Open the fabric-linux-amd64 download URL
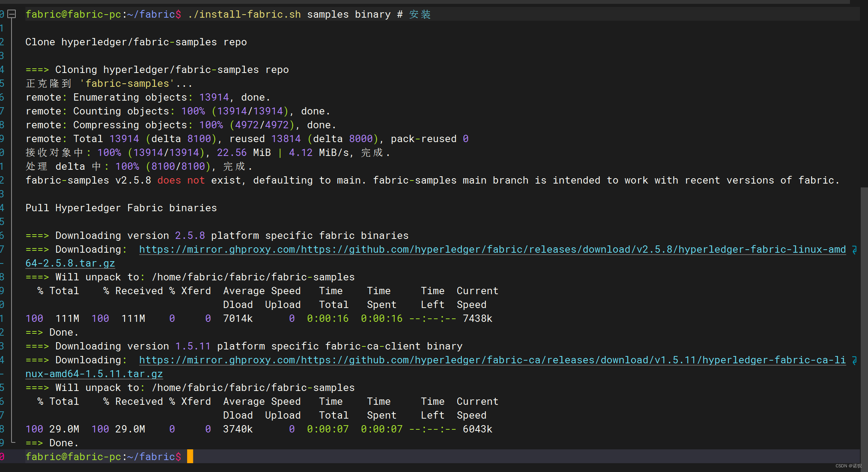 click(x=492, y=250)
